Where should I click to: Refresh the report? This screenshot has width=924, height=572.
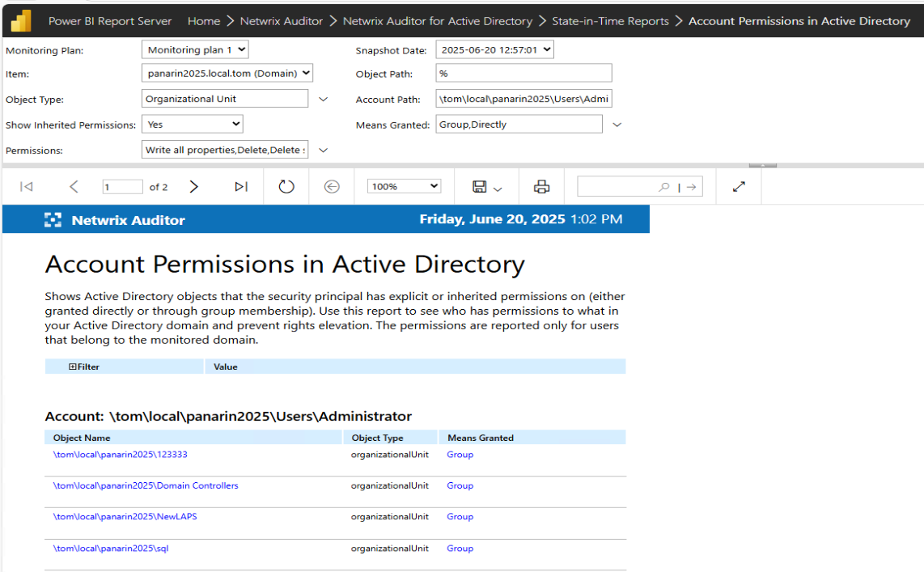coord(286,187)
